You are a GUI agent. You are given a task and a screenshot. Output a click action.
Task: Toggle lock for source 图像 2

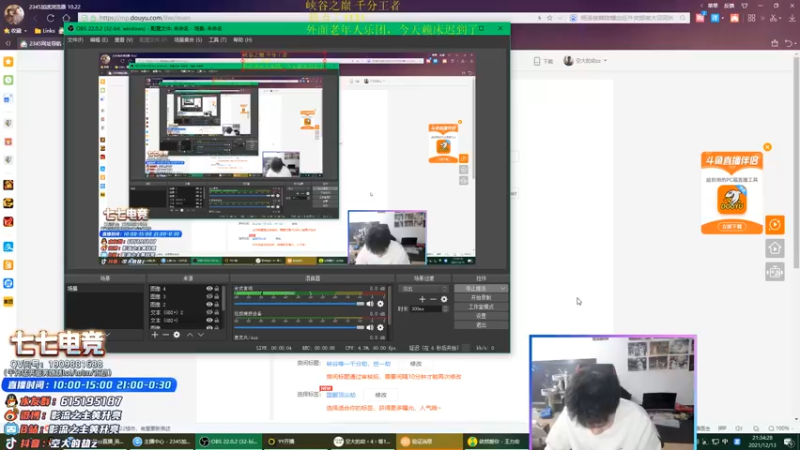click(217, 305)
